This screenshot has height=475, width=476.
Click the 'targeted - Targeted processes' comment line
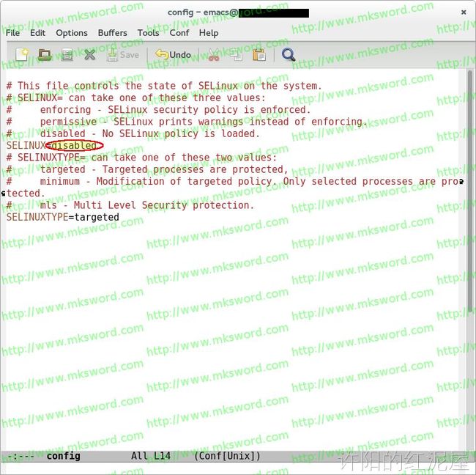(x=147, y=169)
